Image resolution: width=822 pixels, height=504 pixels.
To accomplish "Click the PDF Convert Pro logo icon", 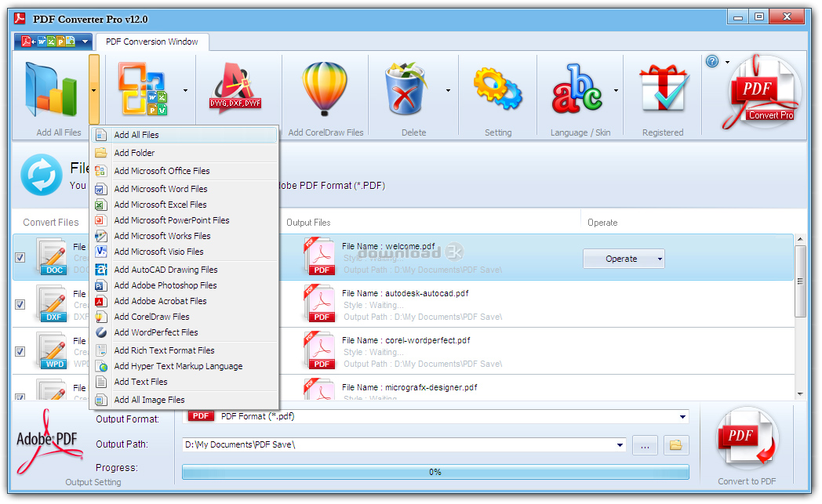I will [x=761, y=92].
